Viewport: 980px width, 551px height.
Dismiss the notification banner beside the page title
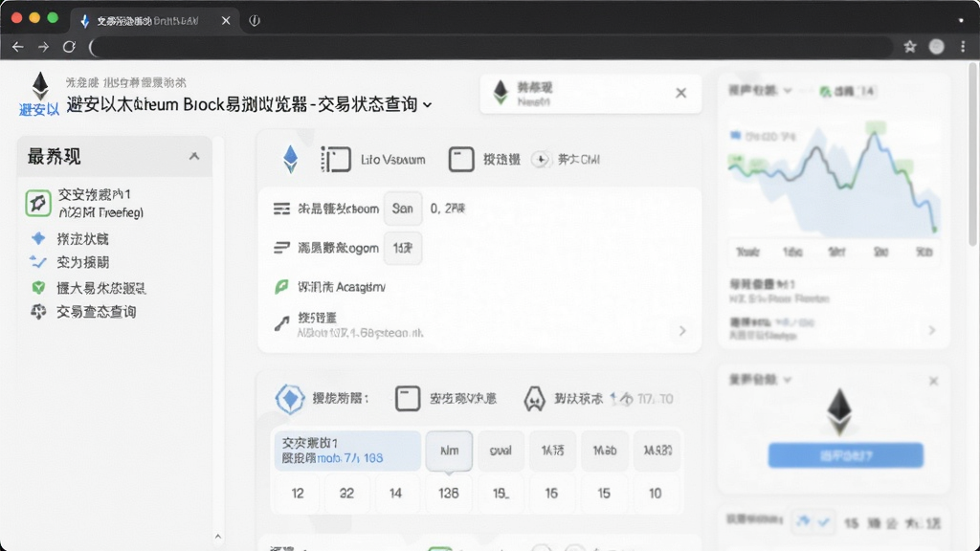pyautogui.click(x=680, y=93)
